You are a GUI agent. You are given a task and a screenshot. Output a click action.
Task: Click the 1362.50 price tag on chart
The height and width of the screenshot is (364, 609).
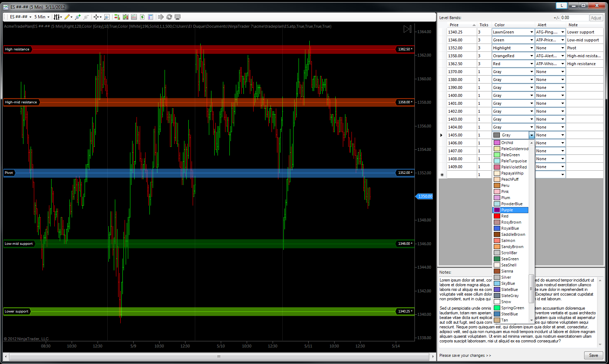405,49
